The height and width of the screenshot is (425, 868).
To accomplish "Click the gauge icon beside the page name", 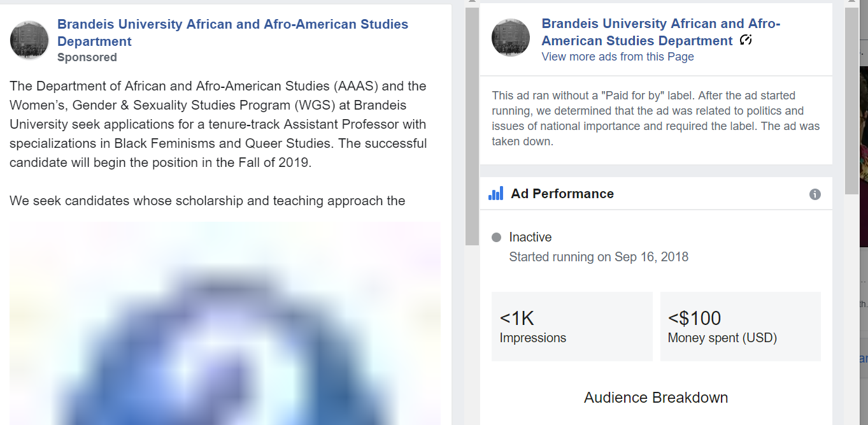I will tap(746, 41).
